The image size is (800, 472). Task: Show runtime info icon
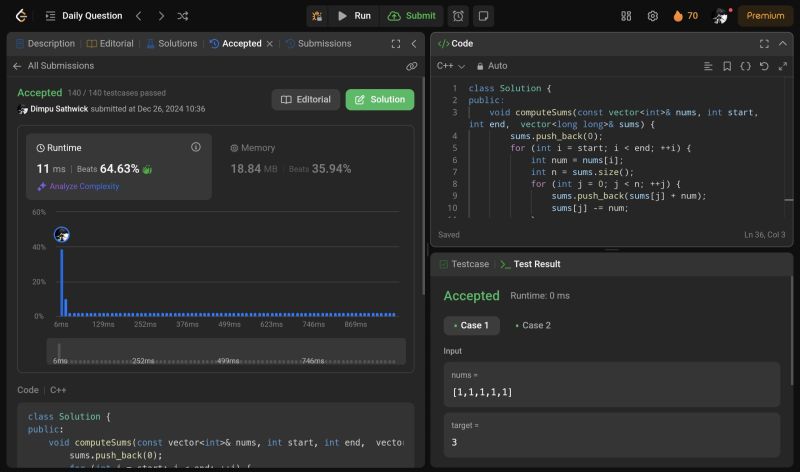(x=196, y=147)
